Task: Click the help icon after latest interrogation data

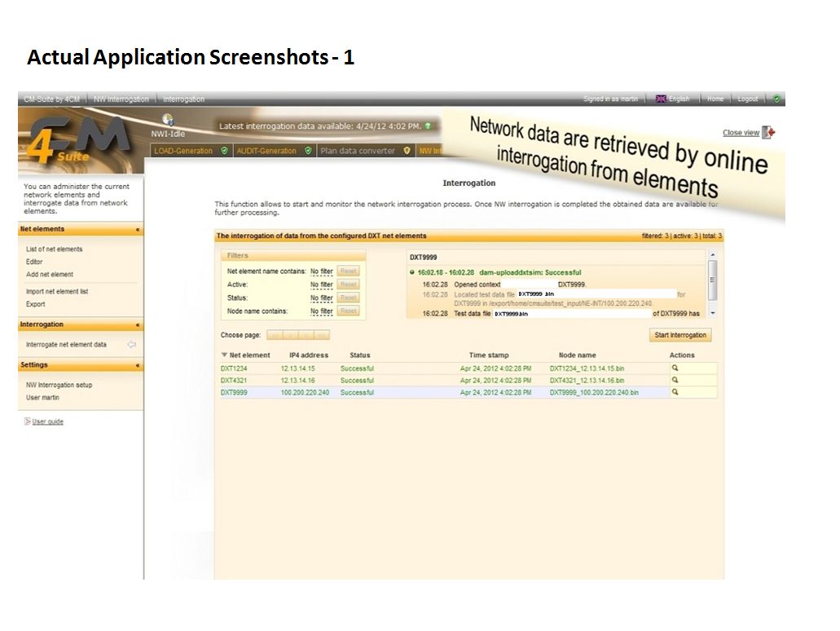Action: click(428, 126)
